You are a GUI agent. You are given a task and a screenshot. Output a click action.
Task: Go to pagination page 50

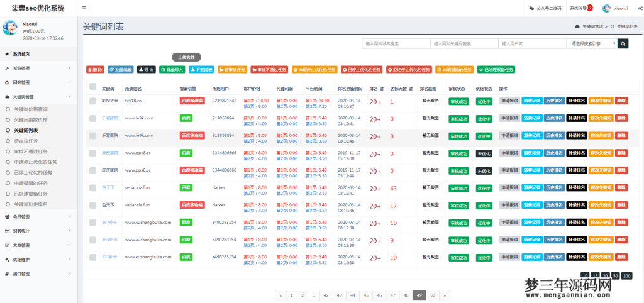click(x=433, y=295)
